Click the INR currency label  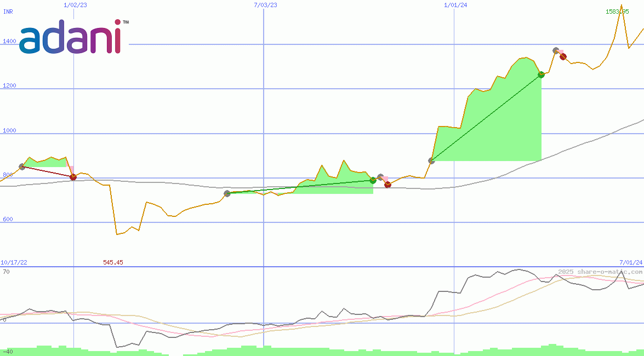8,11
